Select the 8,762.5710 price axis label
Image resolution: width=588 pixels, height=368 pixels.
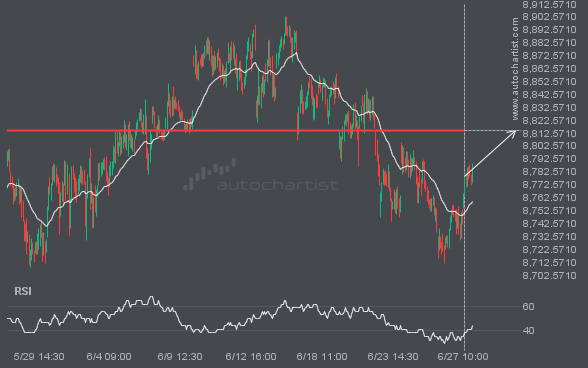549,198
